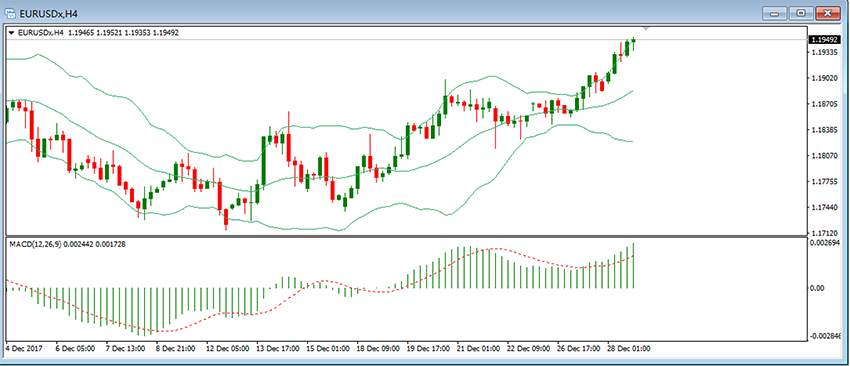The width and height of the screenshot is (850, 366).
Task: Click MACD scale value -0.002846
Action: tap(825, 336)
